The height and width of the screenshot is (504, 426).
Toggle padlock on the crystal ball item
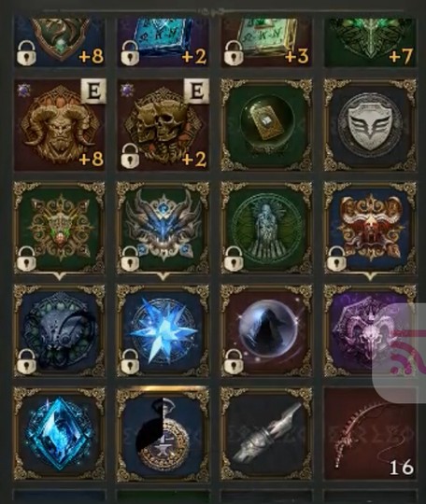click(x=234, y=361)
